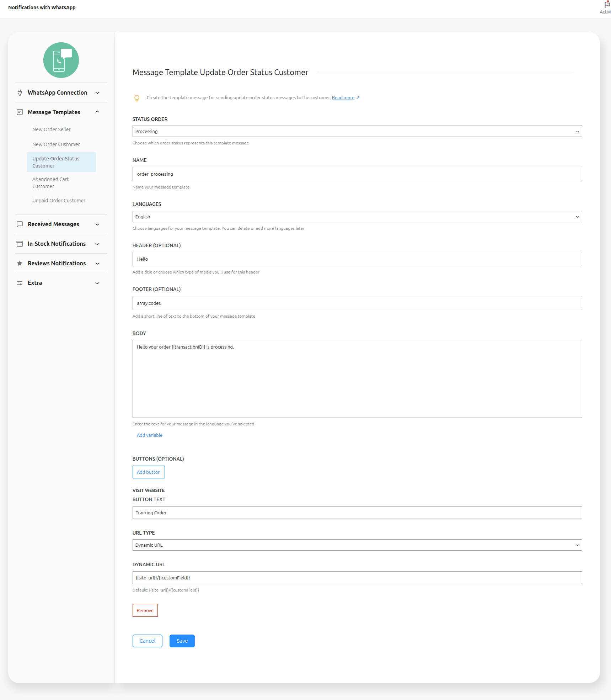Click the plug icon beside WhatsApp Connection

(20, 93)
